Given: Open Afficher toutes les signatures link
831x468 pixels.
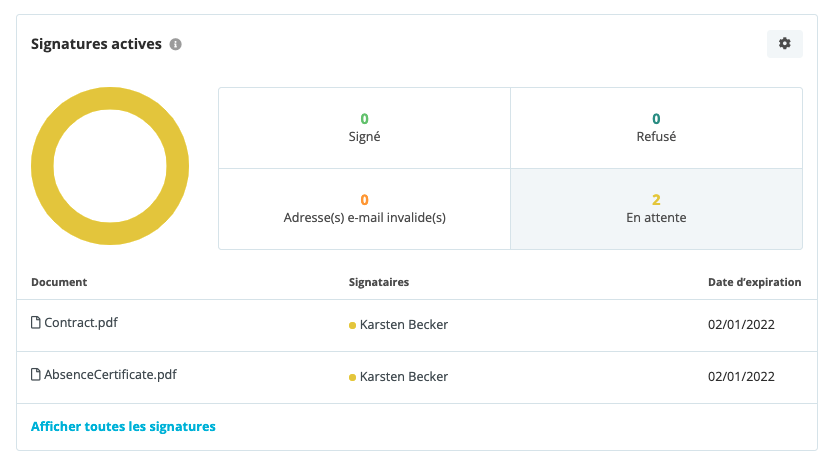Looking at the screenshot, I should tap(123, 427).
